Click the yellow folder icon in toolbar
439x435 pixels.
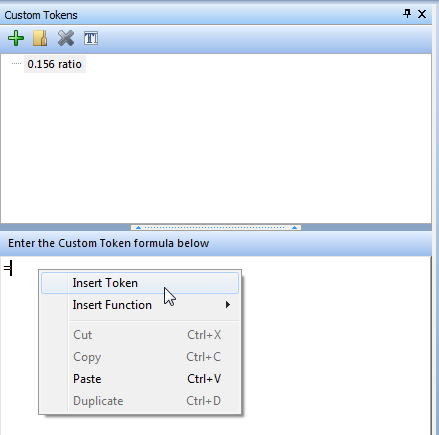coord(40,38)
